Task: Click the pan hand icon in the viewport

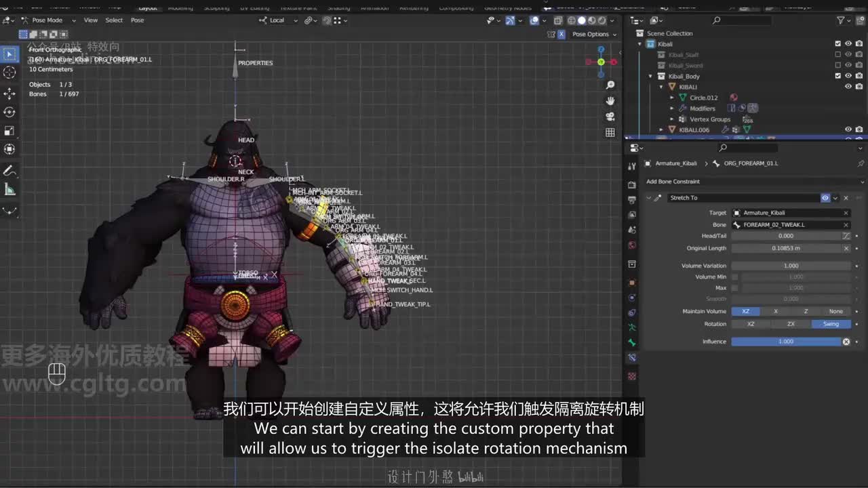Action: 610,101
